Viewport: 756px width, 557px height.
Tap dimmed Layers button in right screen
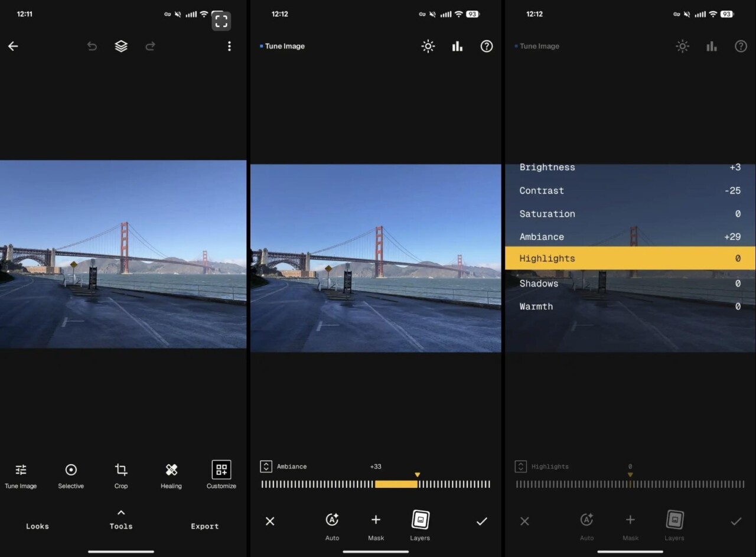pyautogui.click(x=674, y=526)
